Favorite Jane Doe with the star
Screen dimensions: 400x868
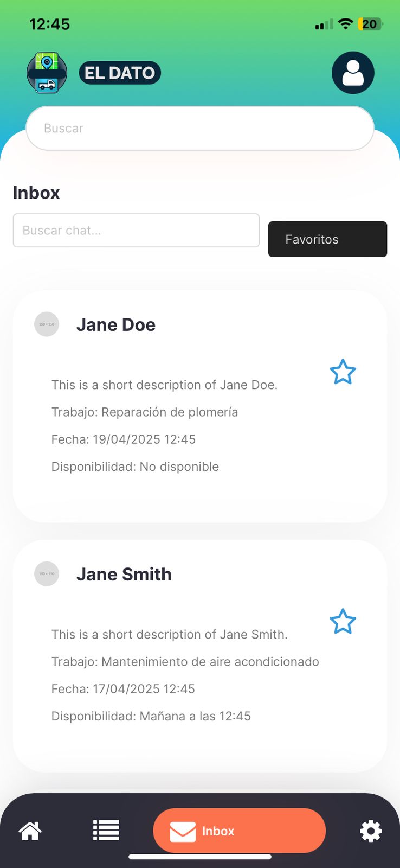tap(343, 372)
